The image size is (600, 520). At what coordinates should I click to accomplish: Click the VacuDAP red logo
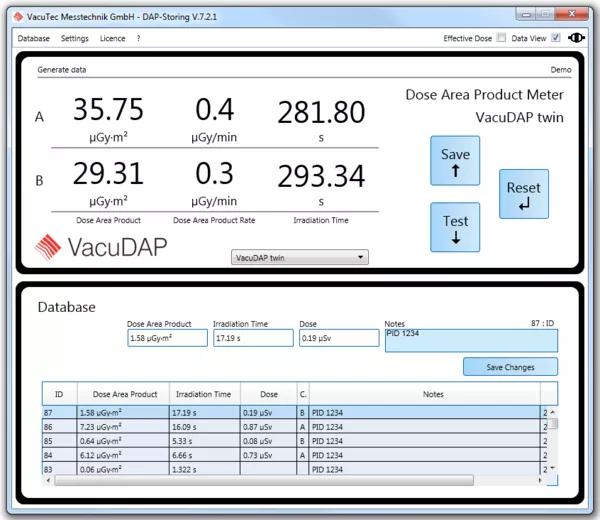click(x=48, y=247)
